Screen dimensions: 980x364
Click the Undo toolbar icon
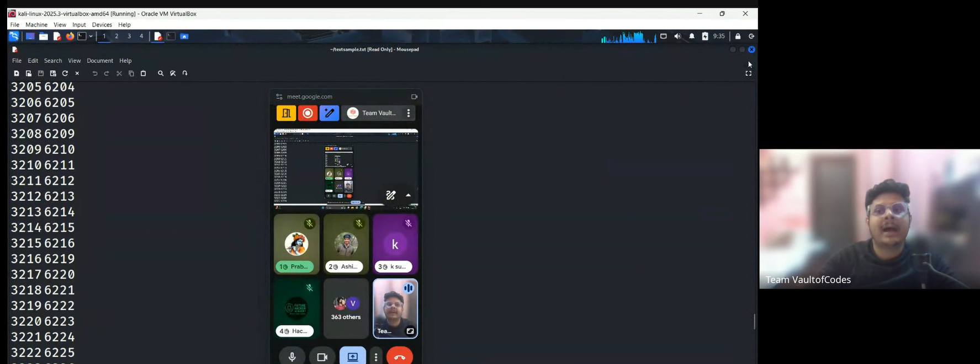click(x=95, y=73)
